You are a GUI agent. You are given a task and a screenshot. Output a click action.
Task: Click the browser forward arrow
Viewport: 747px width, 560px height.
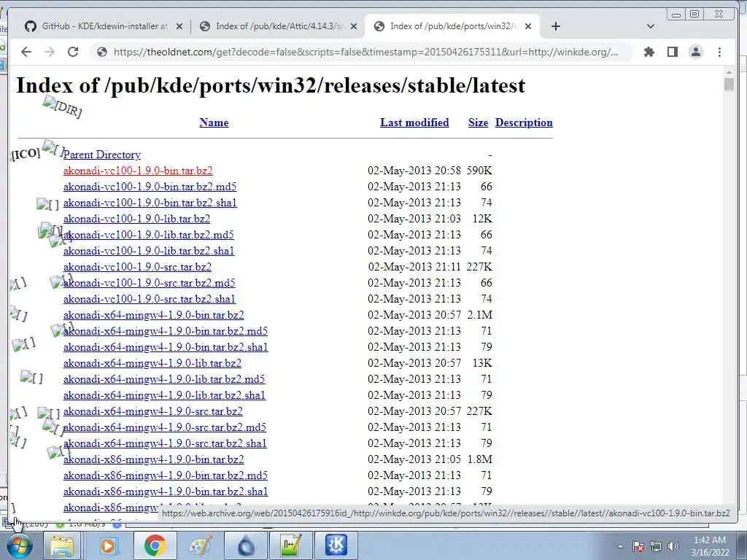50,52
